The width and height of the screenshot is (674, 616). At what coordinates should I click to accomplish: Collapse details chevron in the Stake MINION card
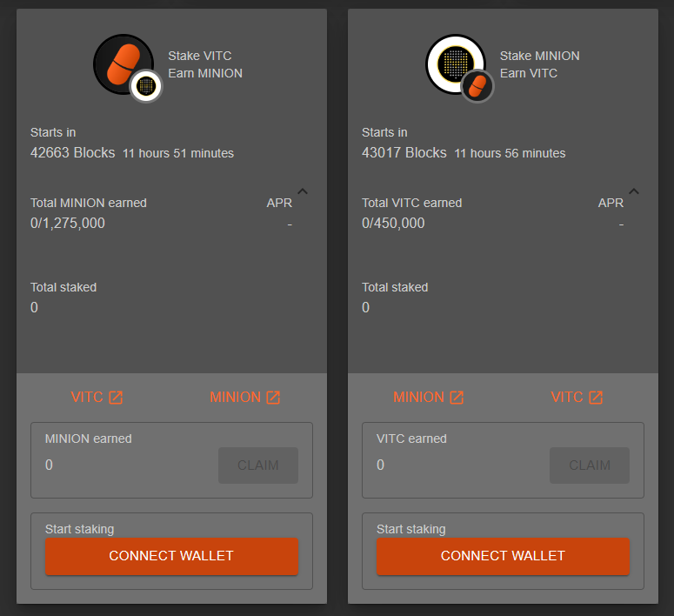coord(634,191)
